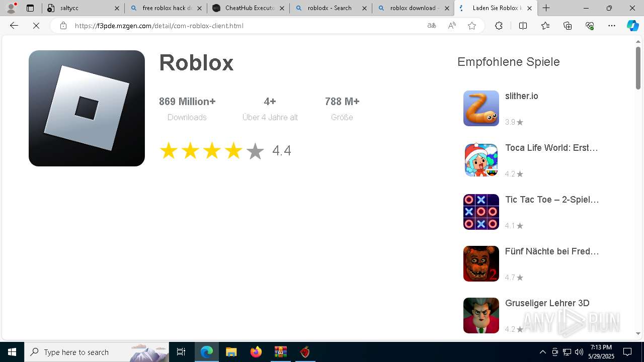The height and width of the screenshot is (362, 644).
Task: Open File Explorer from the taskbar
Action: pyautogui.click(x=231, y=352)
